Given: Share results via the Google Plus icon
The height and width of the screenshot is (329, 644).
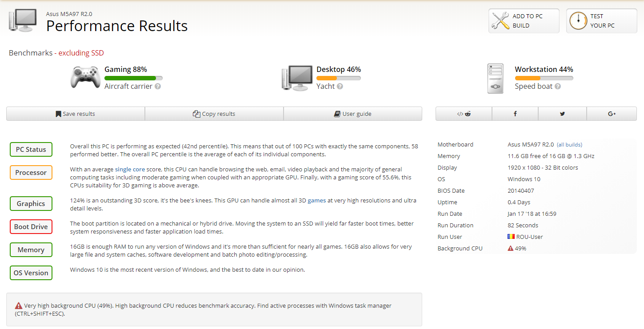Looking at the screenshot, I should coord(612,114).
